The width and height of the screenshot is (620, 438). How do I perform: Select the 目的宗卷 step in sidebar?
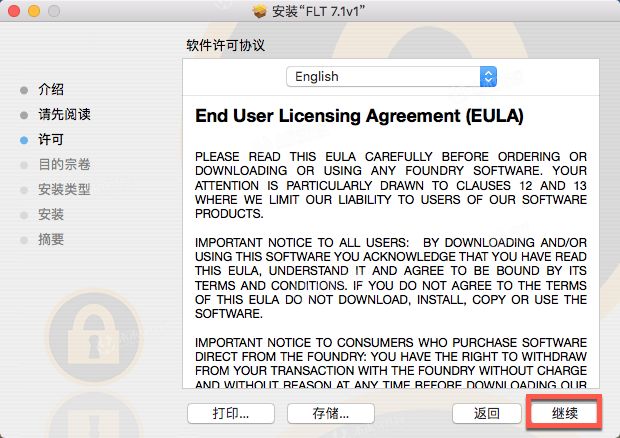pyautogui.click(x=64, y=164)
